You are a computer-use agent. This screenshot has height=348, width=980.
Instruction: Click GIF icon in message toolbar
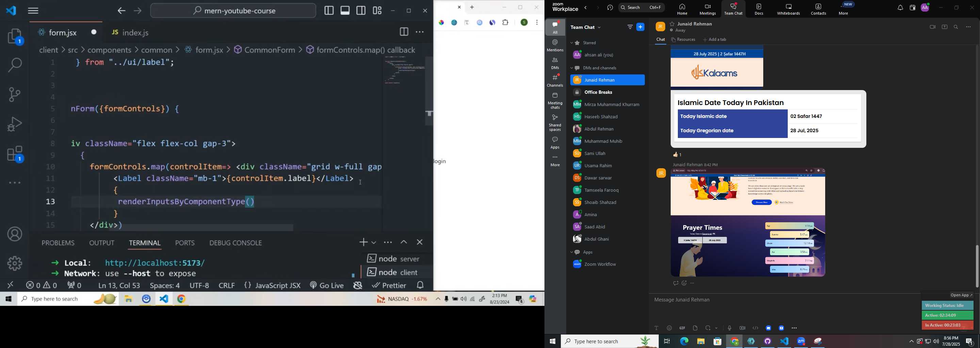pos(682,328)
